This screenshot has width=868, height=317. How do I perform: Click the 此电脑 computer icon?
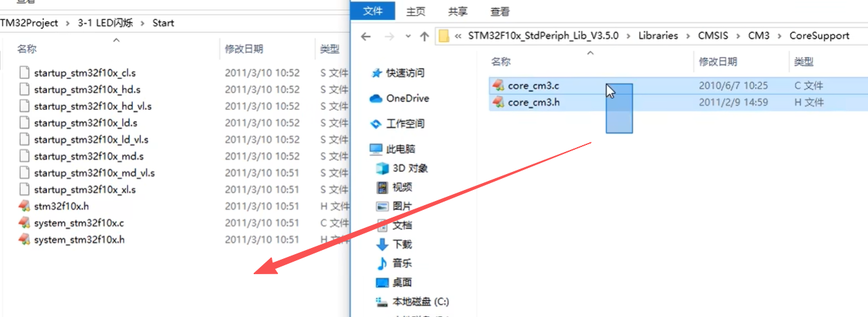click(376, 149)
